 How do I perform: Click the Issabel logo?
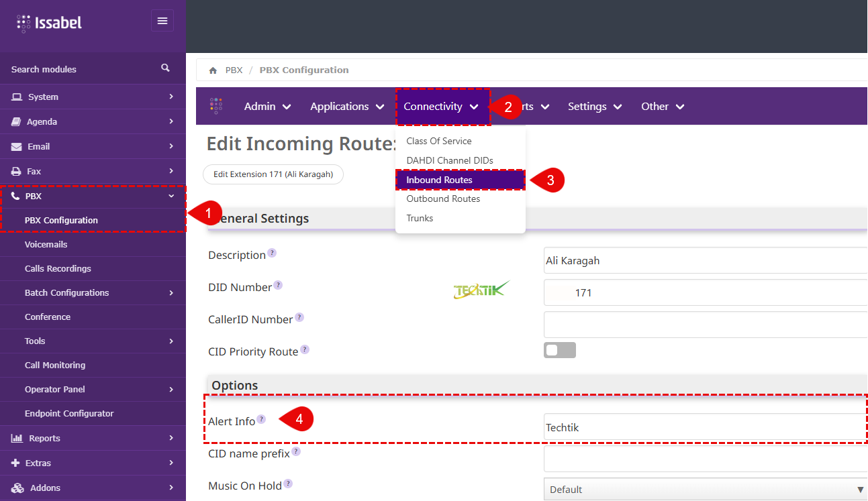click(x=49, y=23)
